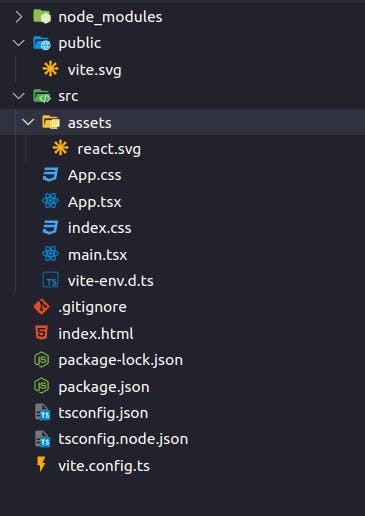Open vite-env.d.ts file
The height and width of the screenshot is (516, 365).
(x=111, y=281)
